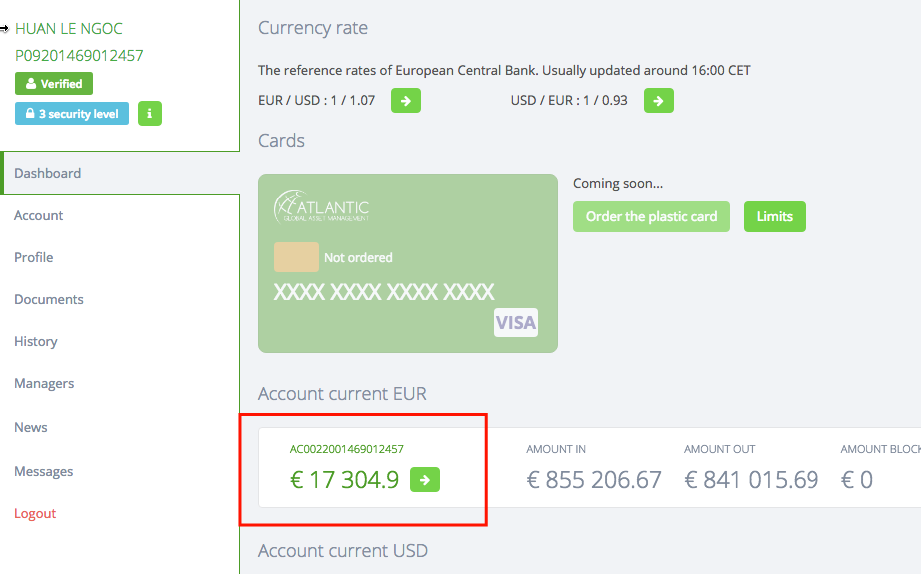The width and height of the screenshot is (921, 574).
Task: Open EUR account via the green arrow button
Action: 424,480
